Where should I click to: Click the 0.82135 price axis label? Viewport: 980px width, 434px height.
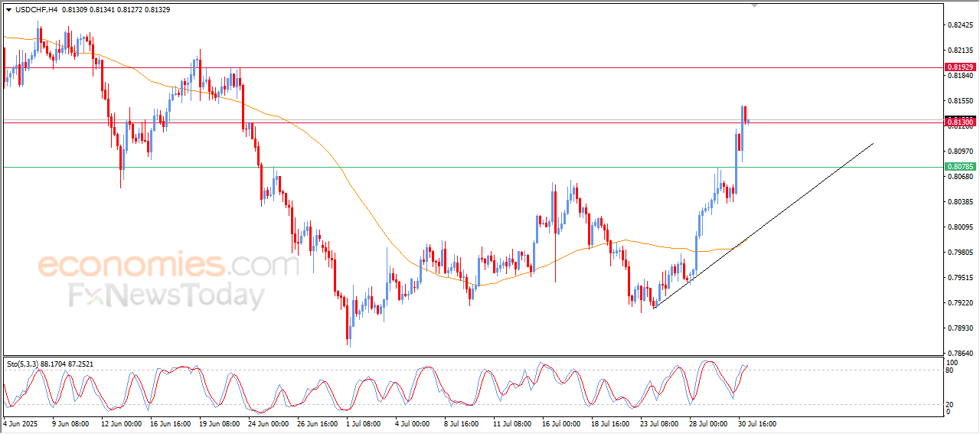click(x=960, y=51)
